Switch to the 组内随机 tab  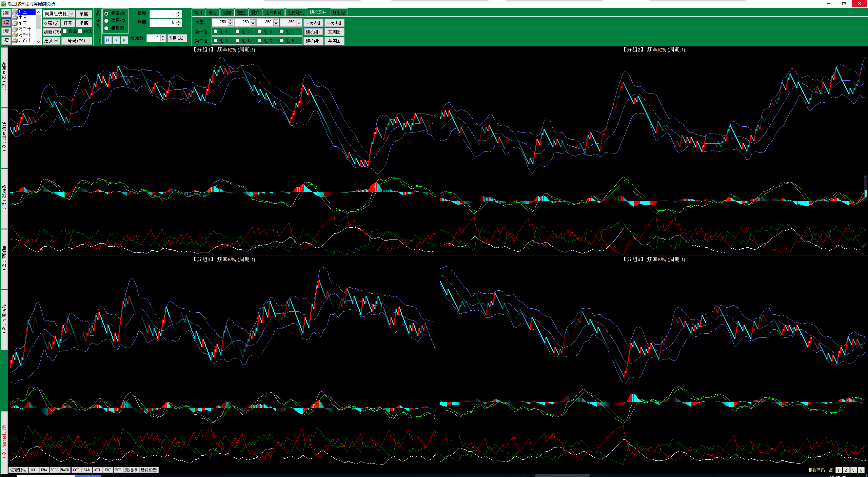(296, 13)
